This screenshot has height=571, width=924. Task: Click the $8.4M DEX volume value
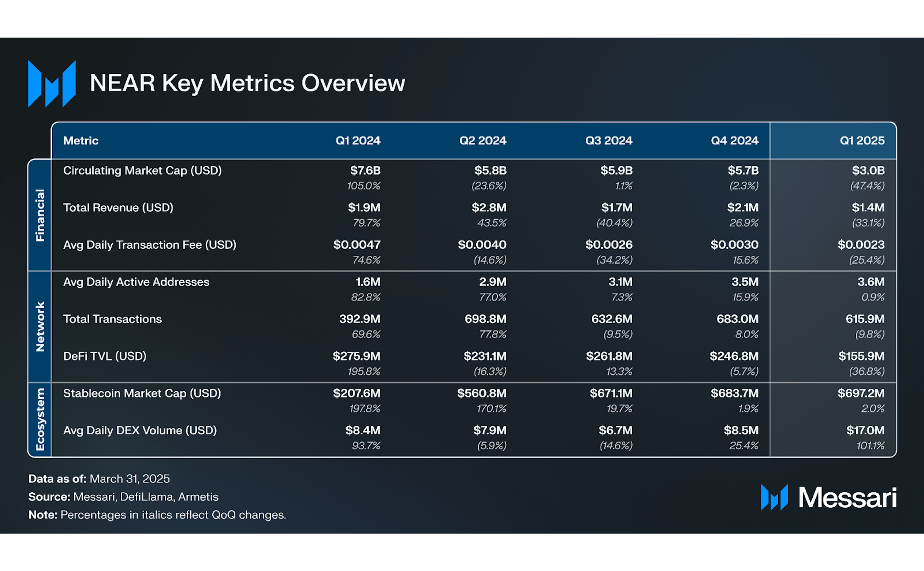363,430
